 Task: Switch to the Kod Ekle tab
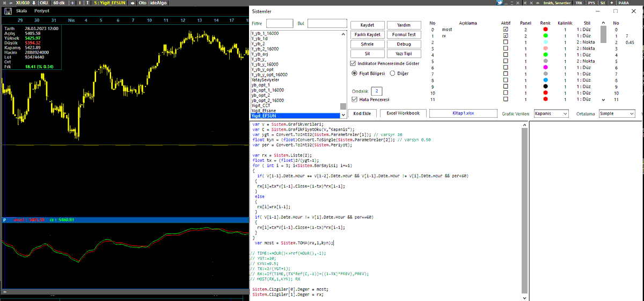point(362,113)
